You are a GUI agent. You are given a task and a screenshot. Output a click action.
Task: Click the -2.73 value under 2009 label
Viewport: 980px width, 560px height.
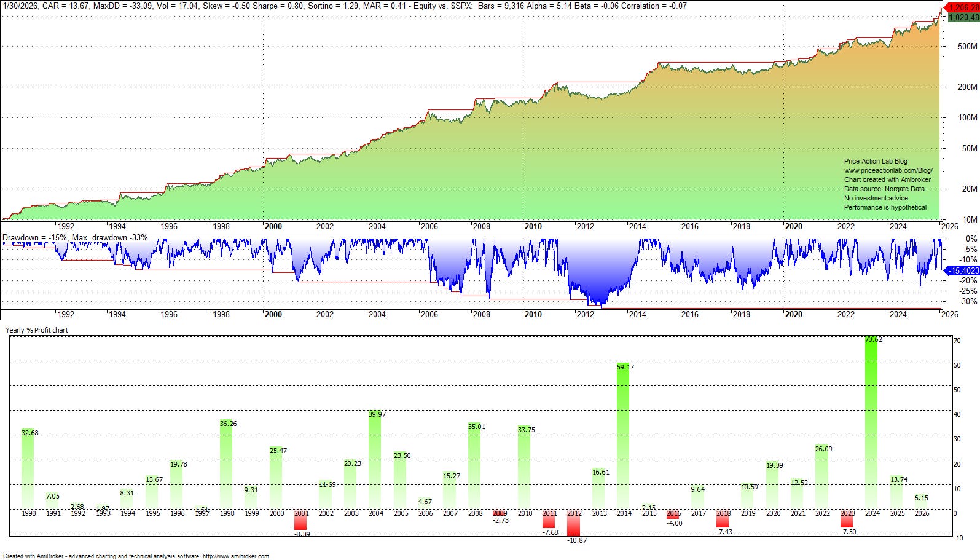[x=501, y=520]
